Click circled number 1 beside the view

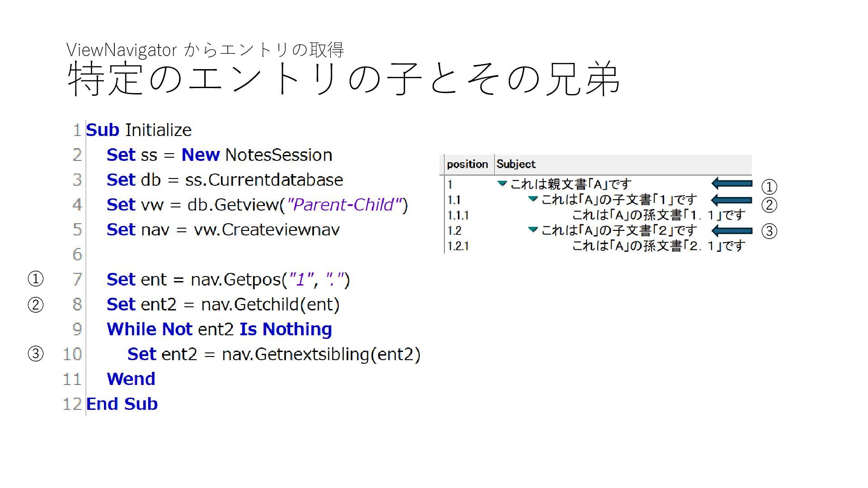(769, 187)
